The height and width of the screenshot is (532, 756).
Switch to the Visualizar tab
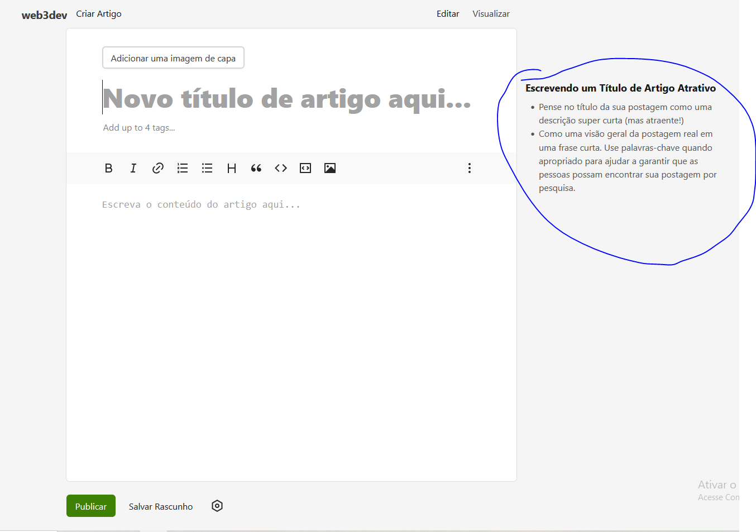pyautogui.click(x=491, y=13)
